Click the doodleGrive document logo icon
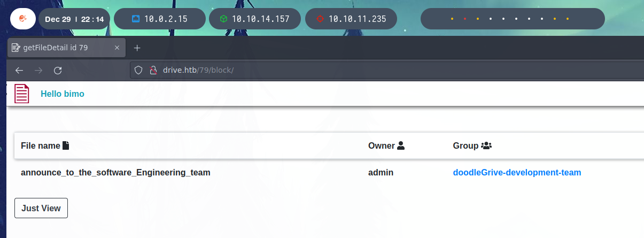 pyautogui.click(x=22, y=94)
